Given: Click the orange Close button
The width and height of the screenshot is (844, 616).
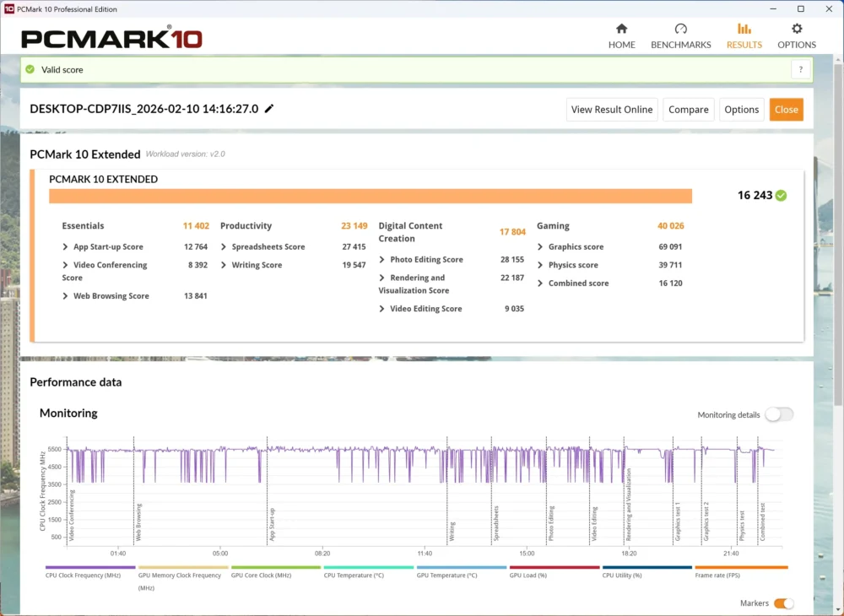Looking at the screenshot, I should pos(786,109).
